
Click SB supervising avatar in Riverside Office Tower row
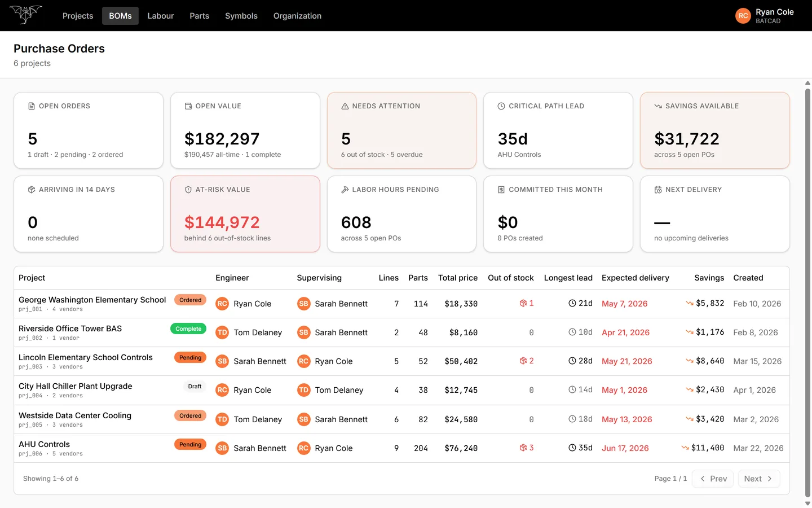click(304, 332)
